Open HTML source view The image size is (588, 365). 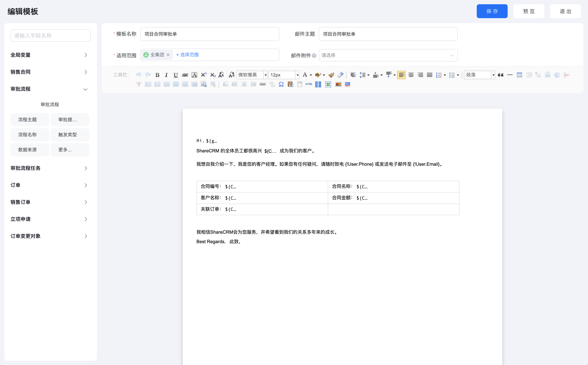[308, 84]
